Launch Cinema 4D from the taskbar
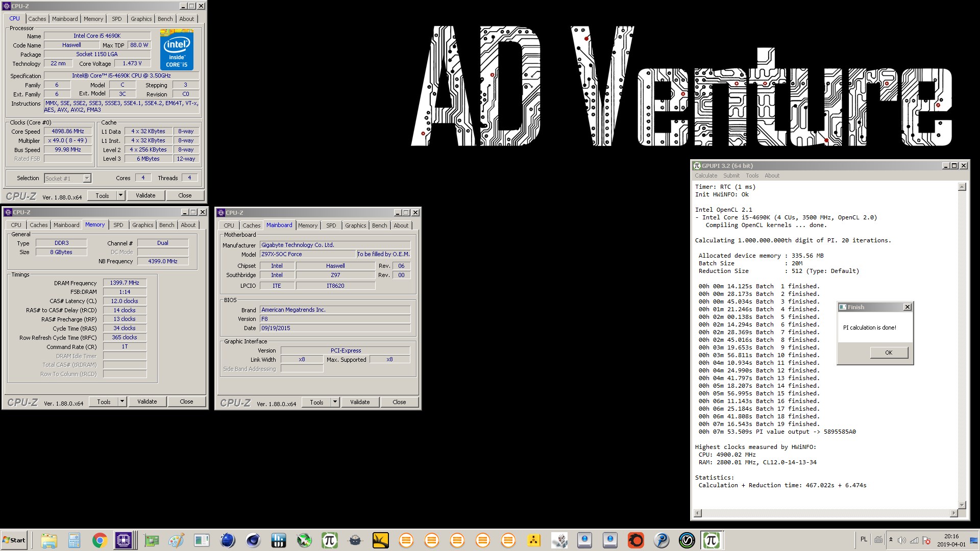Image resolution: width=980 pixels, height=551 pixels. click(x=253, y=540)
